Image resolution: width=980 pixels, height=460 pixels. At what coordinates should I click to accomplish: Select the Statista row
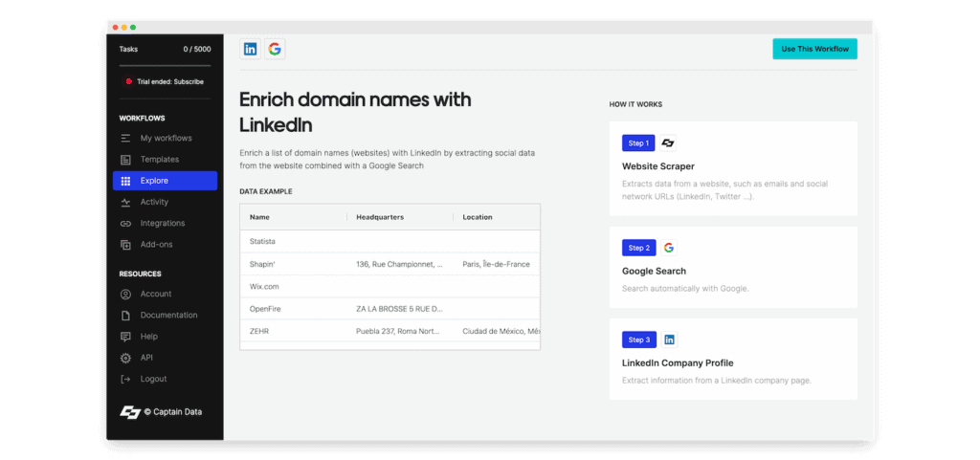(390, 242)
